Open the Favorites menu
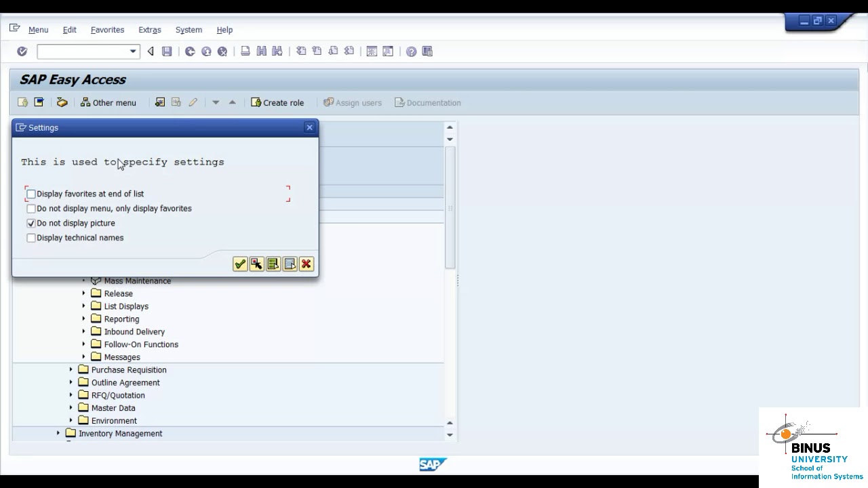The width and height of the screenshot is (868, 488). click(x=107, y=30)
